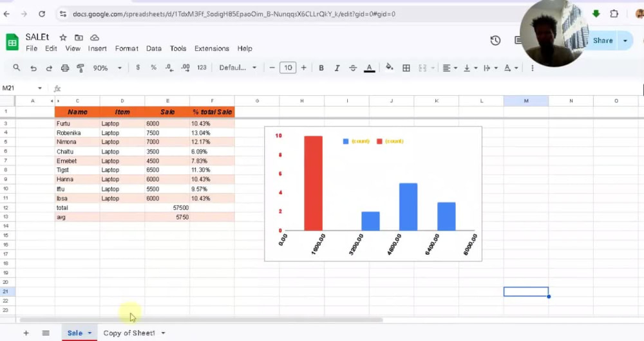644x341 pixels.
Task: Select column M header
Action: (x=526, y=100)
